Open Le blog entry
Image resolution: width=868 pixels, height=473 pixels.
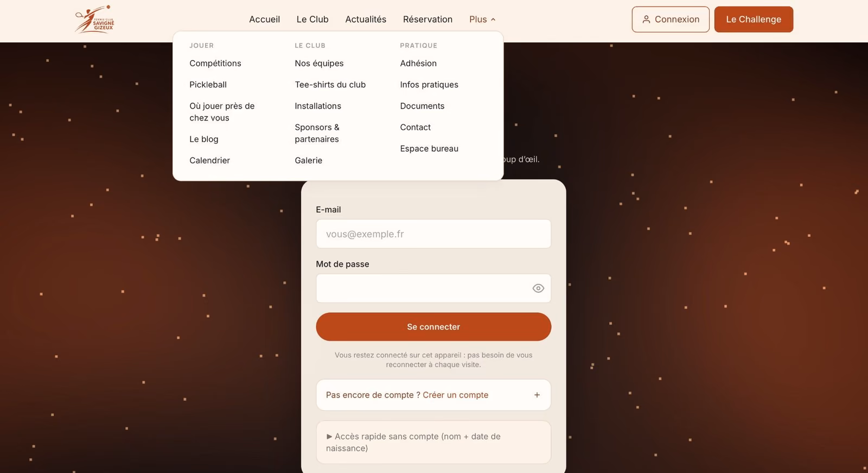[x=204, y=139]
